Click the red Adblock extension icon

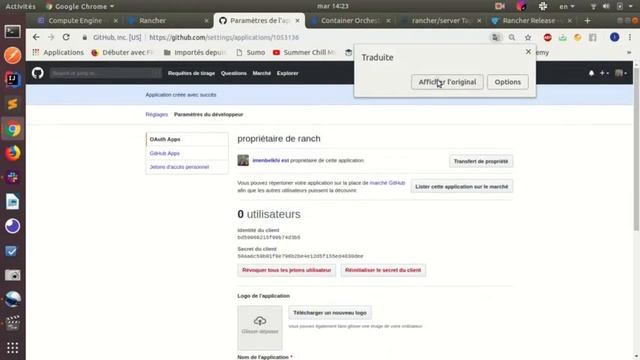pyautogui.click(x=547, y=38)
